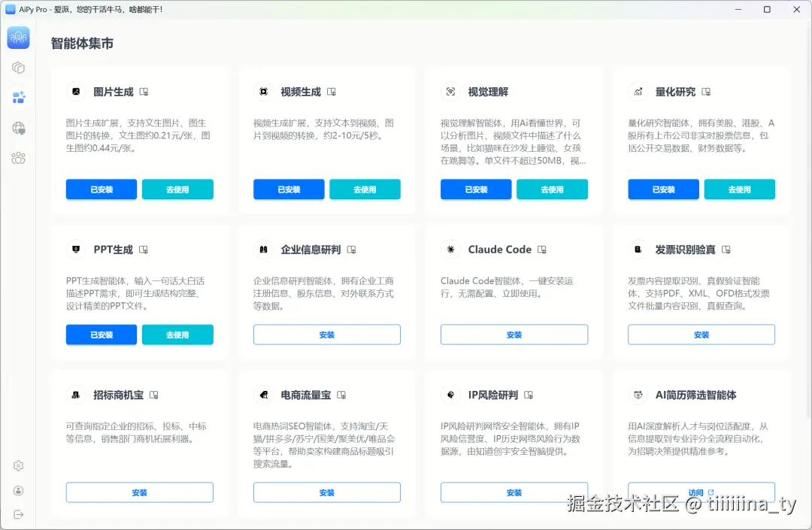The image size is (812, 530).
Task: Click 去使用 on 视觉理解 card
Action: pos(553,189)
